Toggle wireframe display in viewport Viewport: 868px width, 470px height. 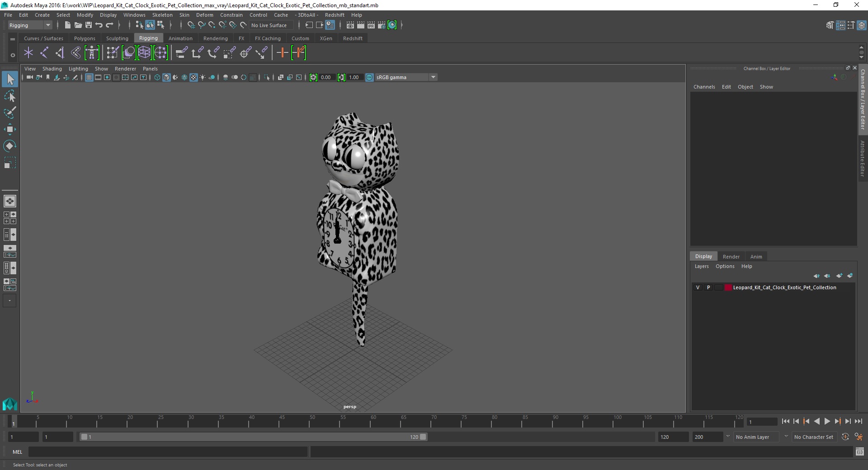[157, 77]
